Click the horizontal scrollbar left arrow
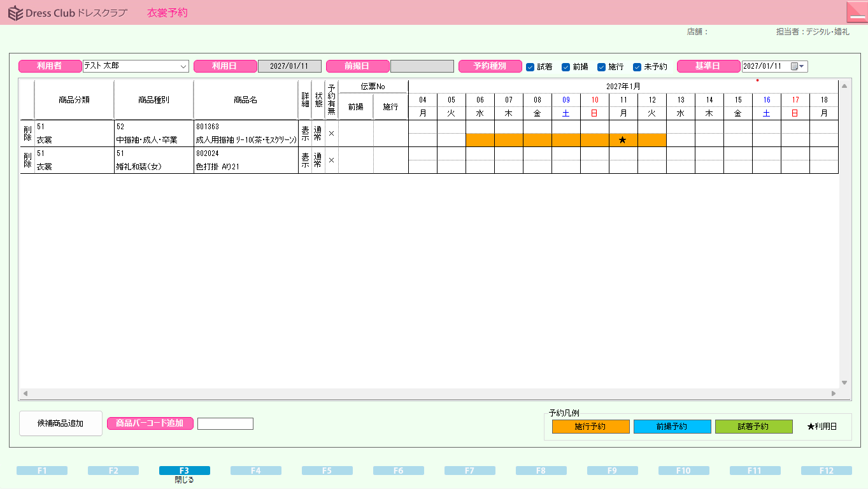The height and width of the screenshot is (489, 868). [25, 393]
